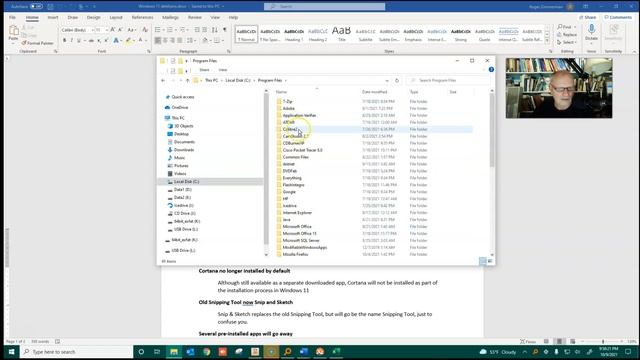This screenshot has width=640, height=360.
Task: Click the Dictate microphone icon
Action: (591, 29)
